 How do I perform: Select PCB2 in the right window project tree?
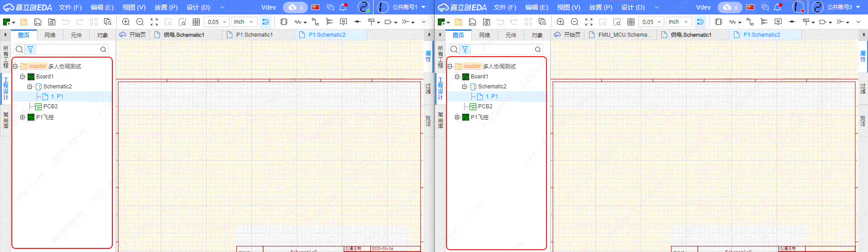(x=484, y=107)
